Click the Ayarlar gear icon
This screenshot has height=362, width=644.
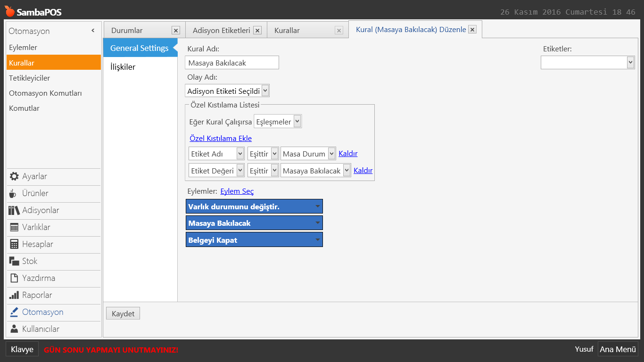(x=14, y=176)
